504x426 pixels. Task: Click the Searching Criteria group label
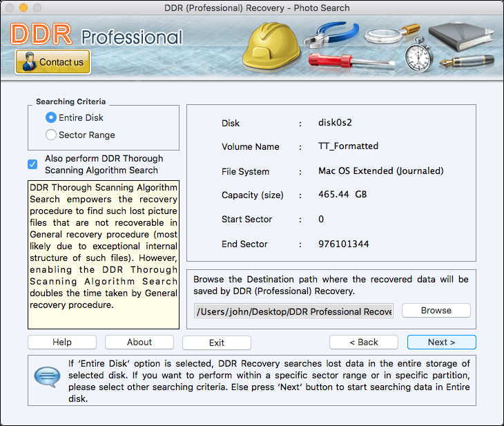tap(70, 101)
